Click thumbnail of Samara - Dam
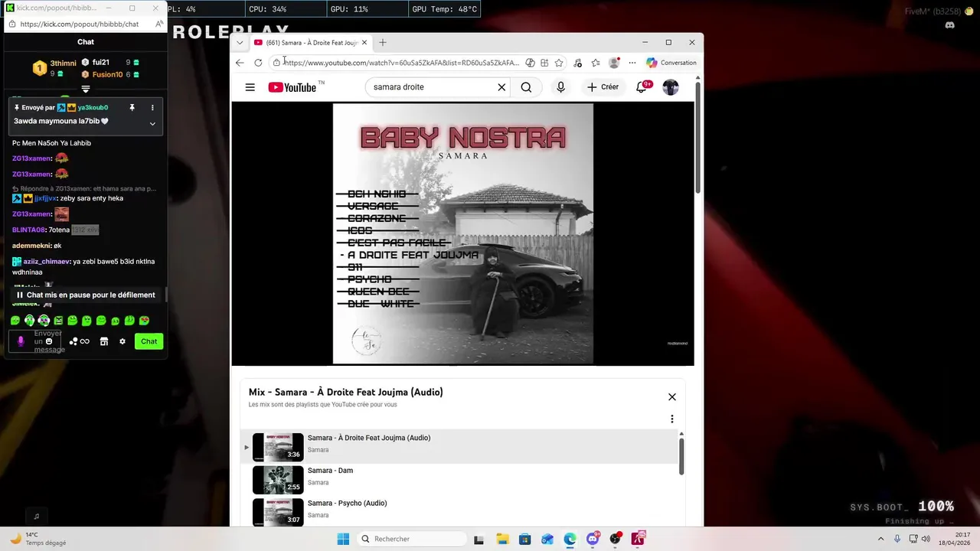 [278, 479]
